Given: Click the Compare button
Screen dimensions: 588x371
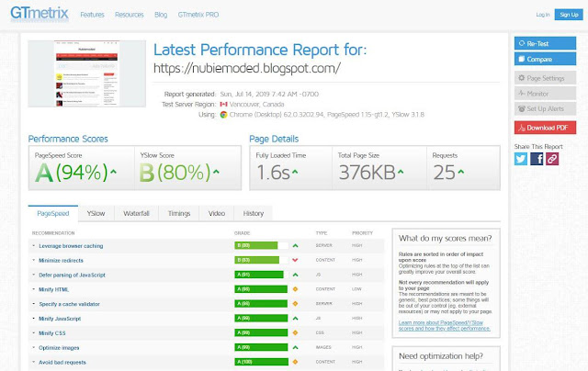Looking at the screenshot, I should 545,59.
